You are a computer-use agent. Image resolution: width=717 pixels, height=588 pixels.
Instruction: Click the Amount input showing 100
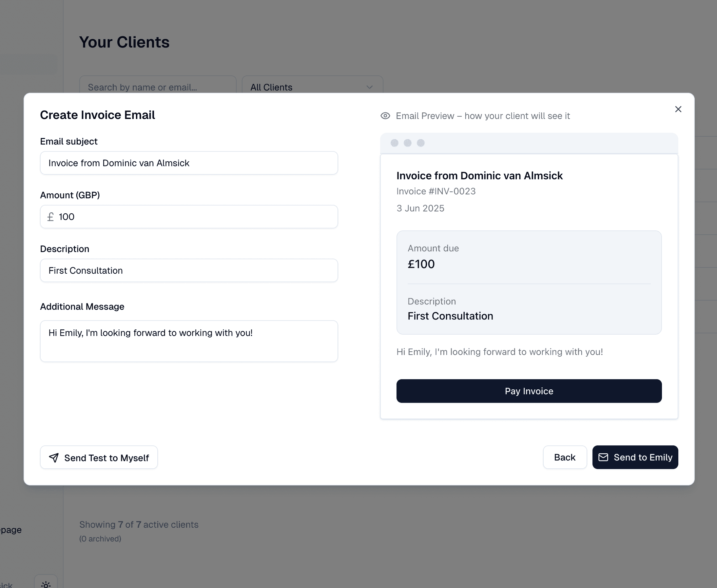[x=189, y=216]
